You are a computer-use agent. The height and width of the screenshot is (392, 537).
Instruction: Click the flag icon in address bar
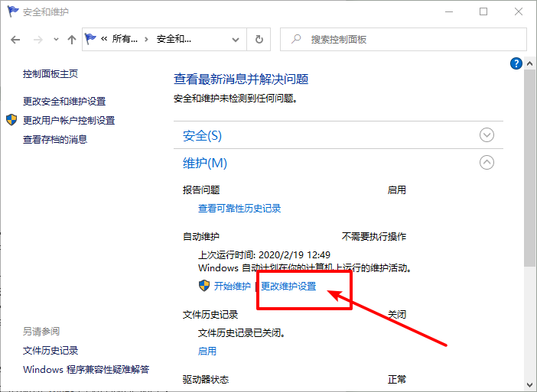[x=92, y=39]
